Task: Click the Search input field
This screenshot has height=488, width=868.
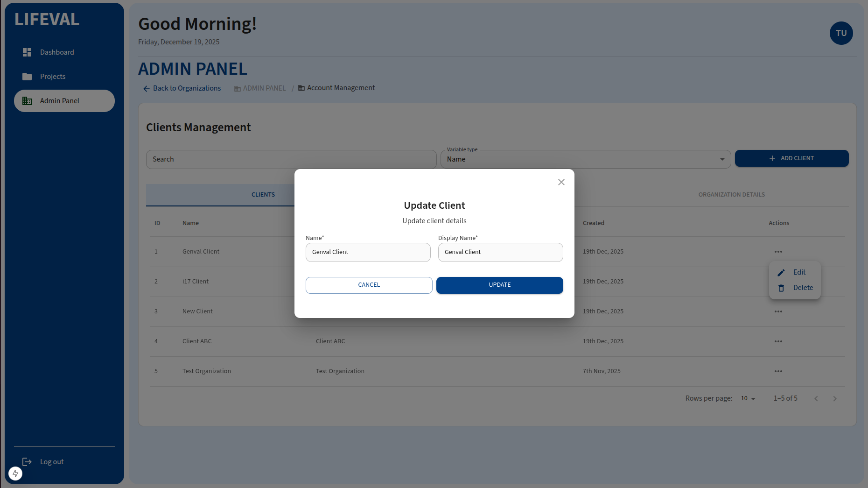Action: 291,159
